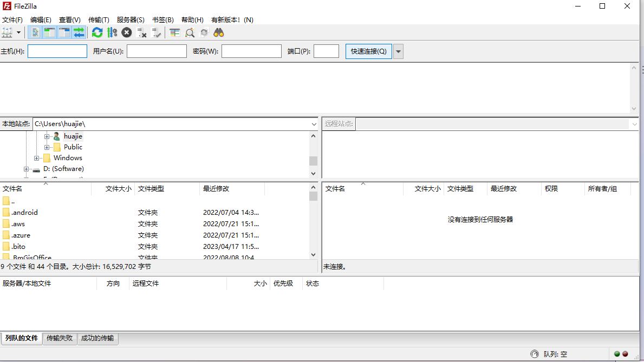Click the 主机(H) input field
Viewport: 644px width, 362px height.
tap(57, 51)
